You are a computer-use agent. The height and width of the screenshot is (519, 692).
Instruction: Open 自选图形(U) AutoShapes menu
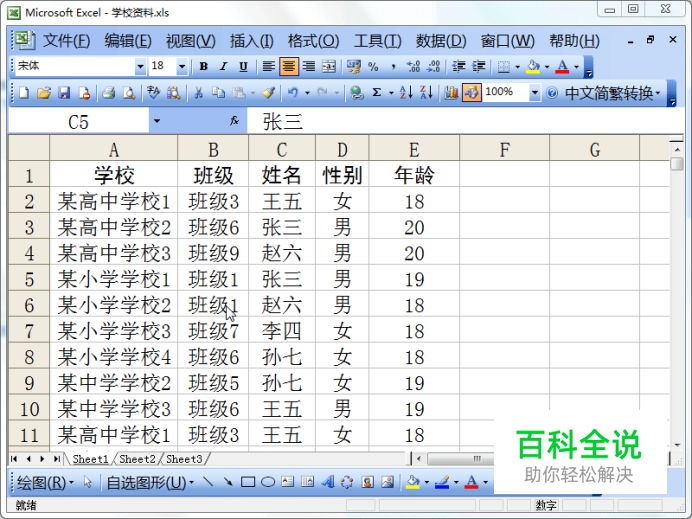150,482
